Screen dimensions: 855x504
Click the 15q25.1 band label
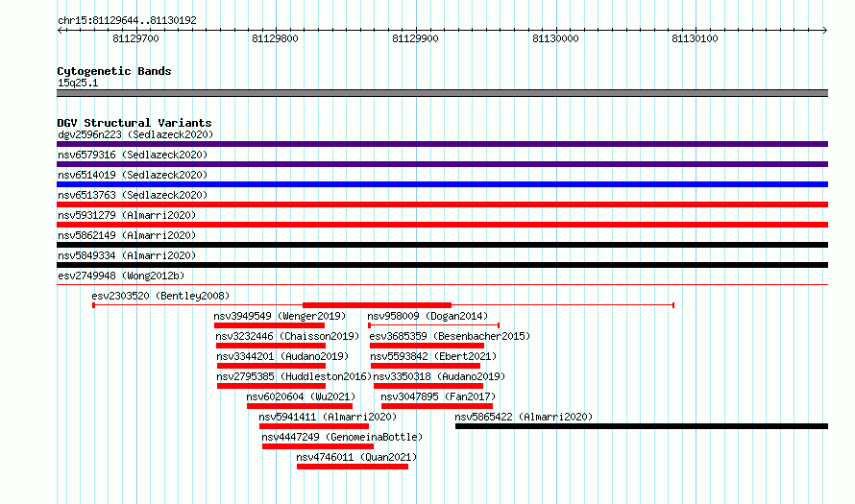tap(78, 83)
